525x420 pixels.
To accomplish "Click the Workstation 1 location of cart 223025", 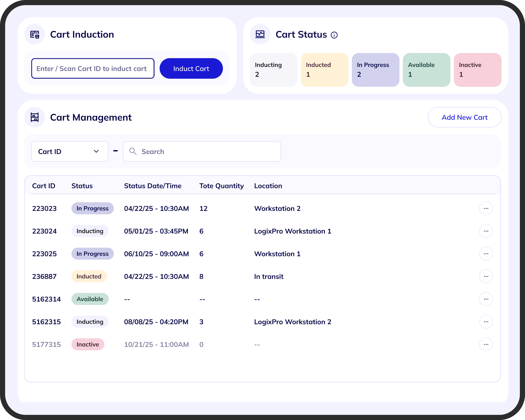I will click(277, 254).
